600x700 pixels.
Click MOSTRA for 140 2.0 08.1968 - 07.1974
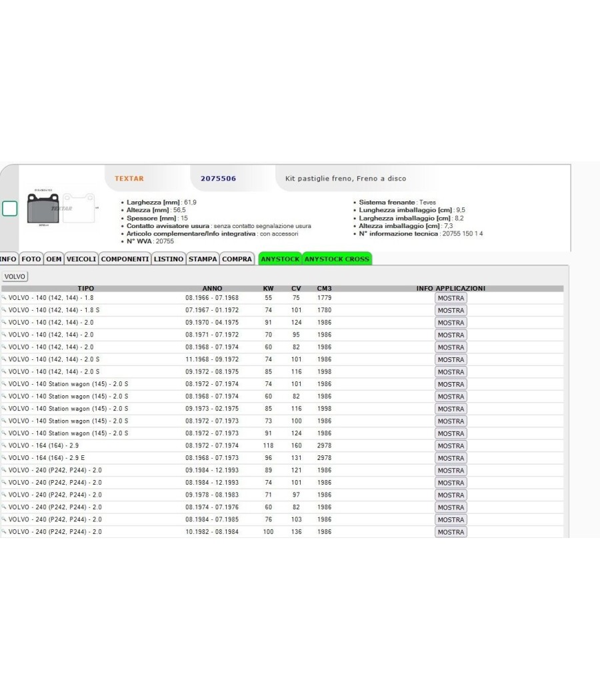(451, 347)
